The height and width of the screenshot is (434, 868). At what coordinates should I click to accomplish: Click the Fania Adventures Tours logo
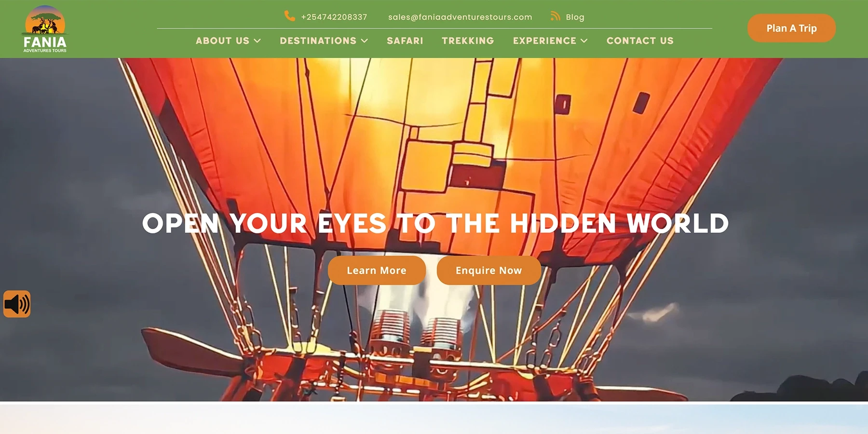[45, 29]
